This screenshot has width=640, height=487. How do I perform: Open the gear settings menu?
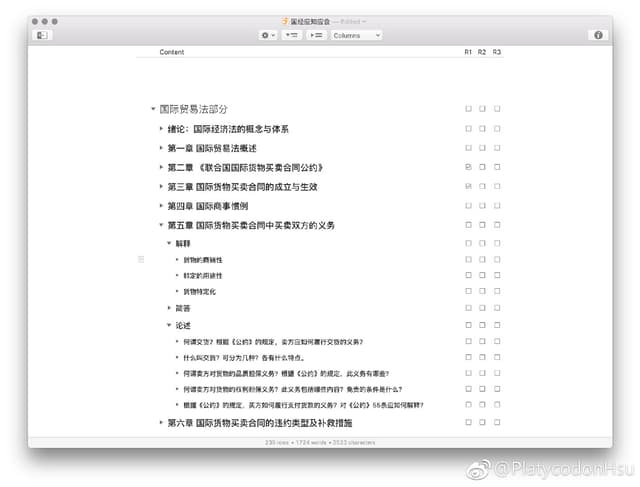coord(268,35)
